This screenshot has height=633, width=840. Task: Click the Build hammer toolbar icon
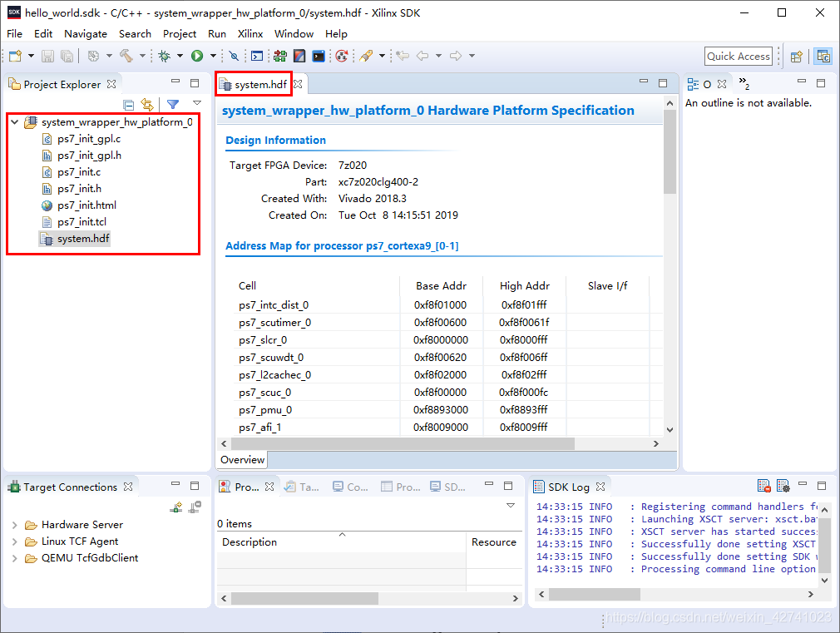(x=126, y=56)
